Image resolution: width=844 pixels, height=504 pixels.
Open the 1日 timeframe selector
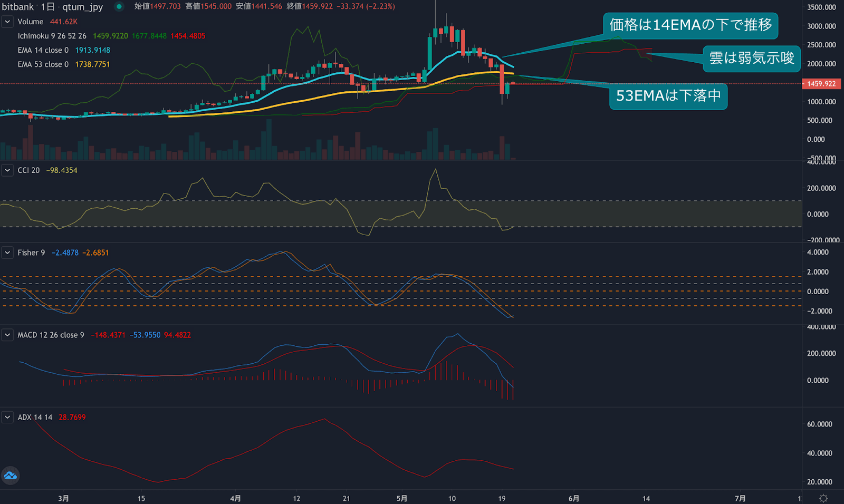(45, 7)
